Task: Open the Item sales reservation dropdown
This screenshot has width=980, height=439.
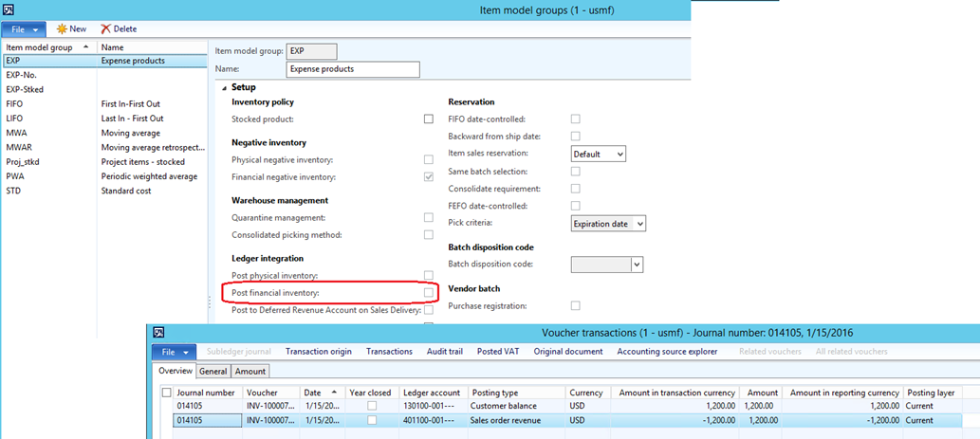Action: pos(619,154)
